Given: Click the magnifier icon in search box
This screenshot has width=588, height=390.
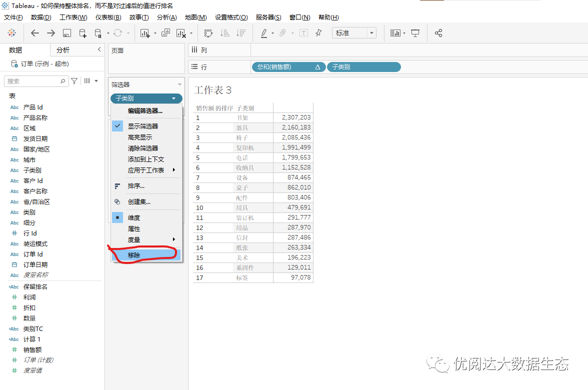Looking at the screenshot, I should pos(62,81).
